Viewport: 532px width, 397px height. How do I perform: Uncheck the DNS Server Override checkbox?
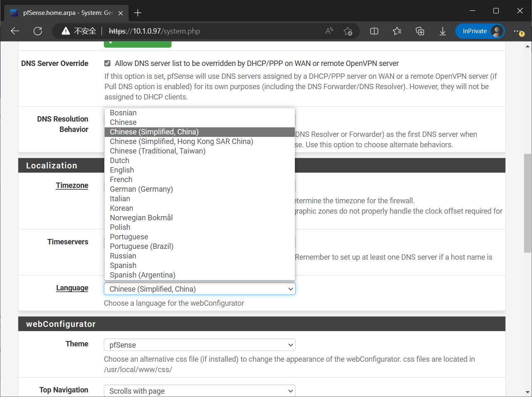click(108, 63)
